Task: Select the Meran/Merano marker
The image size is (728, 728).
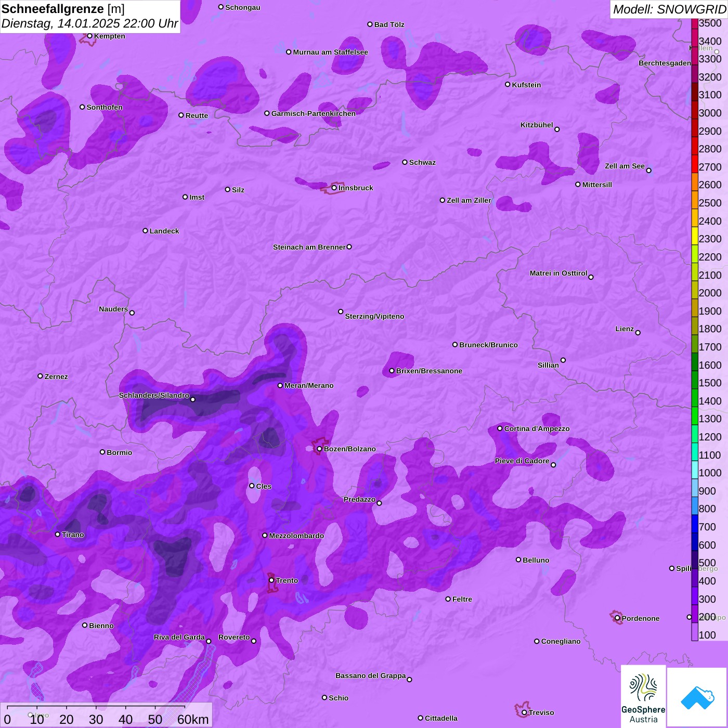Action: [x=280, y=385]
